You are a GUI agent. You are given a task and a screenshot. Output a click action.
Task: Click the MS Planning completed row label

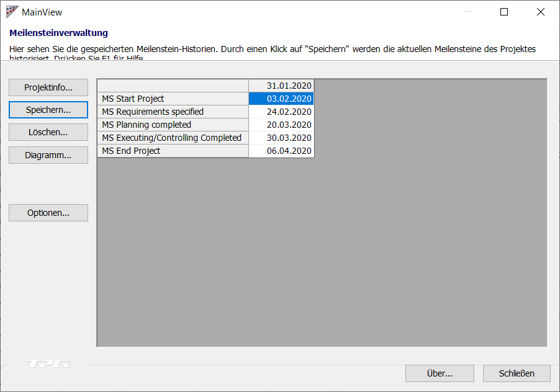(x=173, y=125)
